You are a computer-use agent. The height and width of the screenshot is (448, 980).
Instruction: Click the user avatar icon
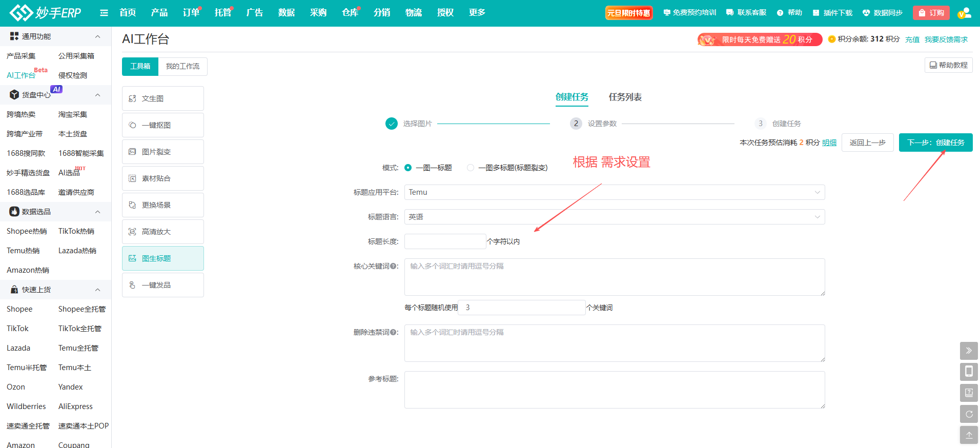[964, 13]
